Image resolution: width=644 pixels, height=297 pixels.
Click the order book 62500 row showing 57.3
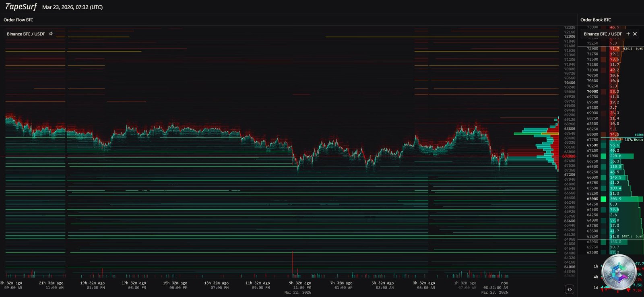611,252
